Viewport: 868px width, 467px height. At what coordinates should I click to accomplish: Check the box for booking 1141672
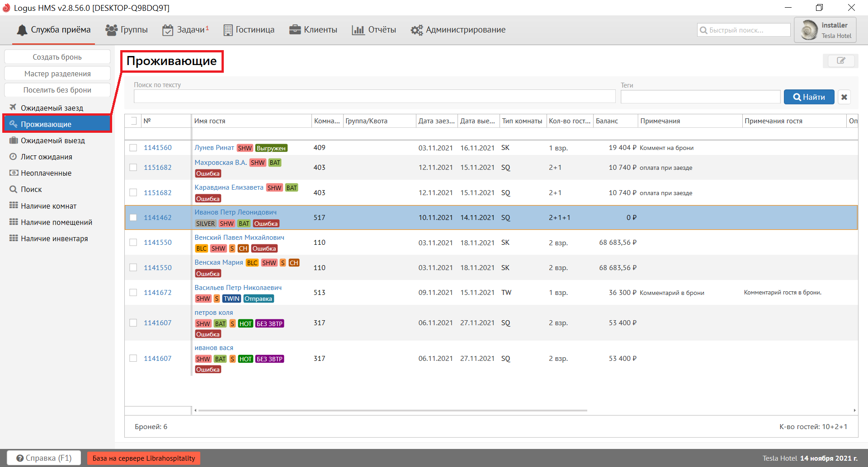point(133,293)
